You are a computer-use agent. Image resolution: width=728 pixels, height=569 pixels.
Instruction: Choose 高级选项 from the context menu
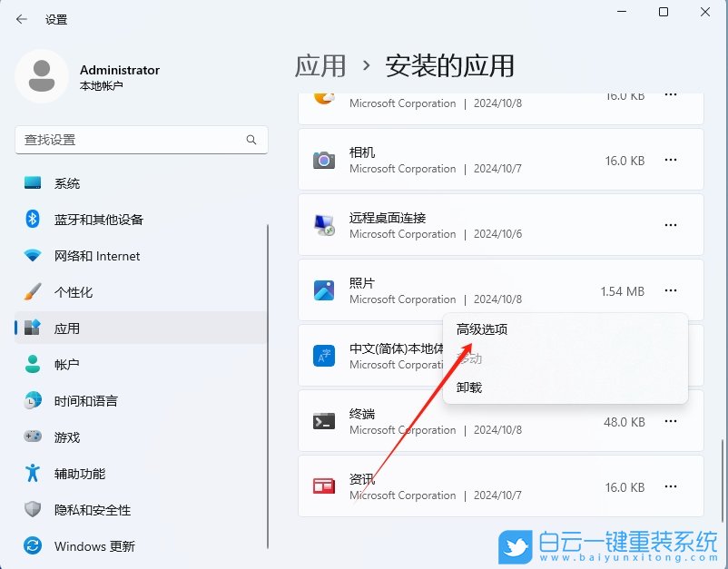[x=482, y=329]
